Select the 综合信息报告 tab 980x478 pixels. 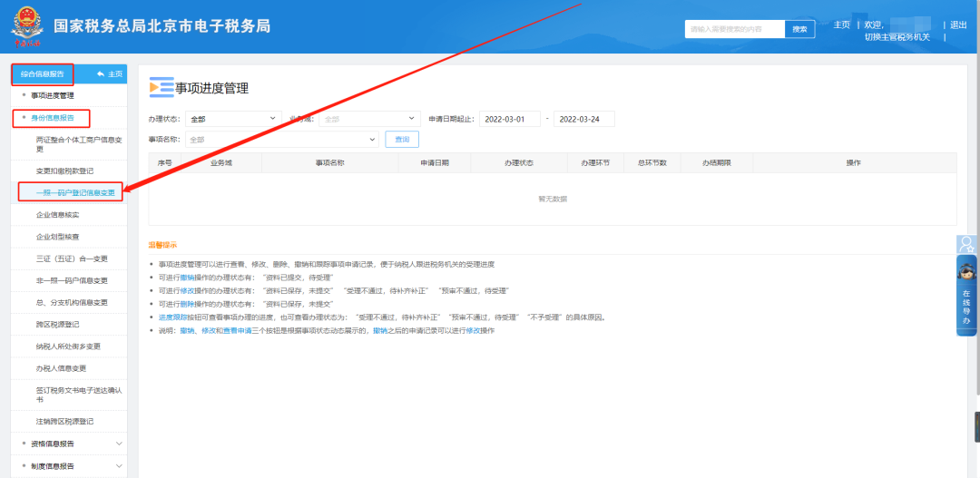(42, 73)
